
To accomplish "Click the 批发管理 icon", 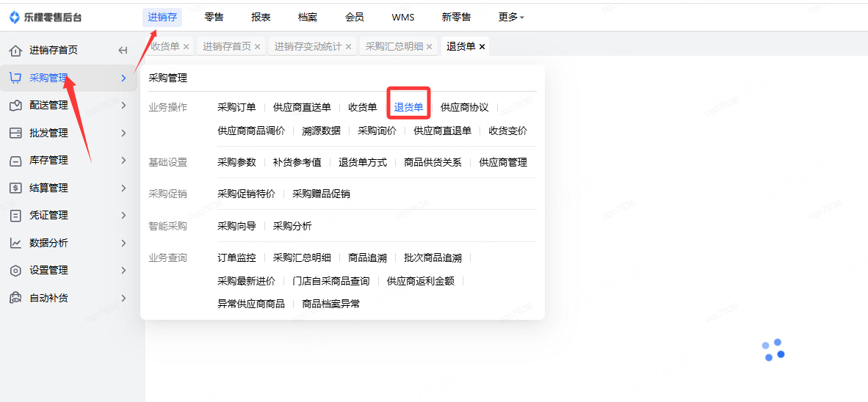I will click(16, 133).
